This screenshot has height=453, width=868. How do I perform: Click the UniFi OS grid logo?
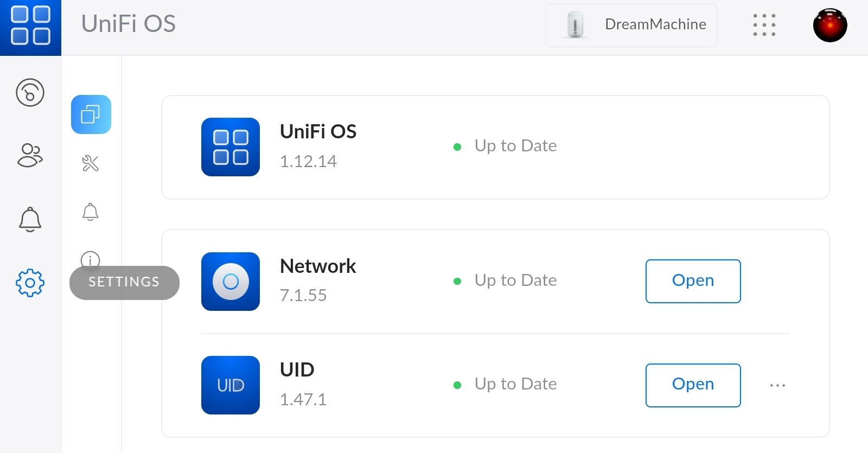(x=30, y=25)
